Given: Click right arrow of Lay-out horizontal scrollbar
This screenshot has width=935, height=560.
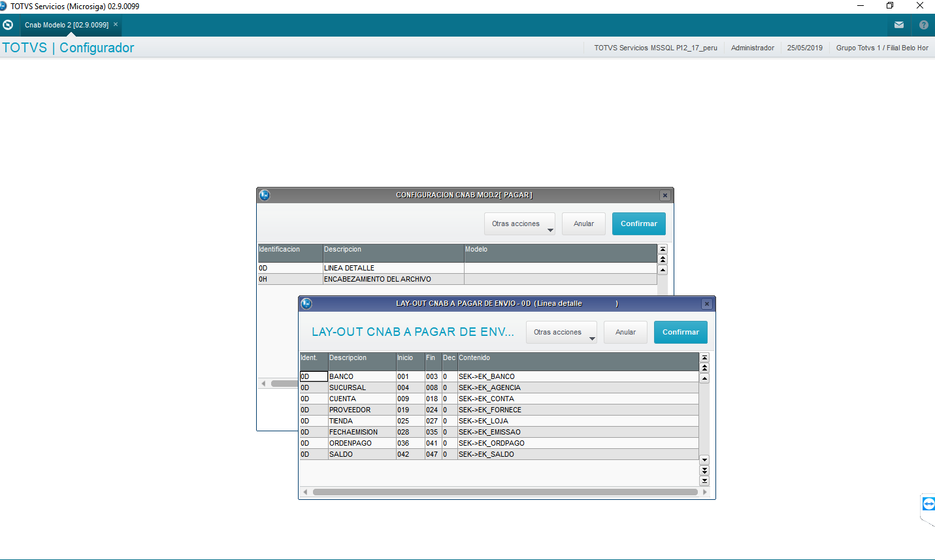Looking at the screenshot, I should tap(704, 492).
